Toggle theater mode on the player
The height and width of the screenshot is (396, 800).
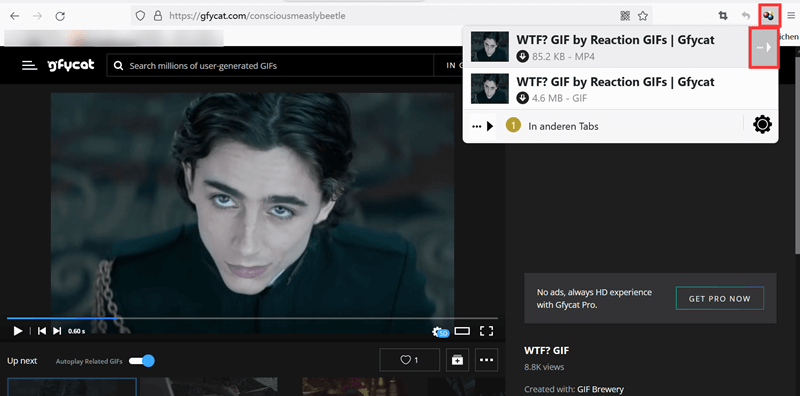click(x=462, y=331)
